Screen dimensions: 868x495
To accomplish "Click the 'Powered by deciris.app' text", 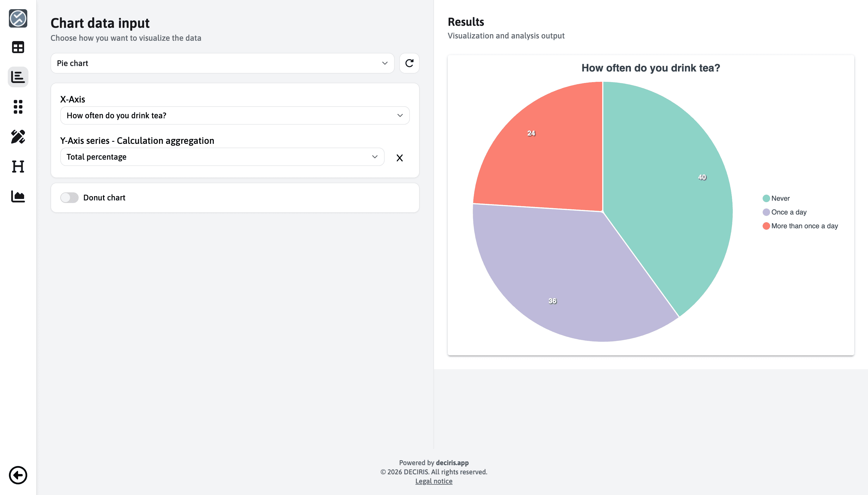I will (434, 462).
